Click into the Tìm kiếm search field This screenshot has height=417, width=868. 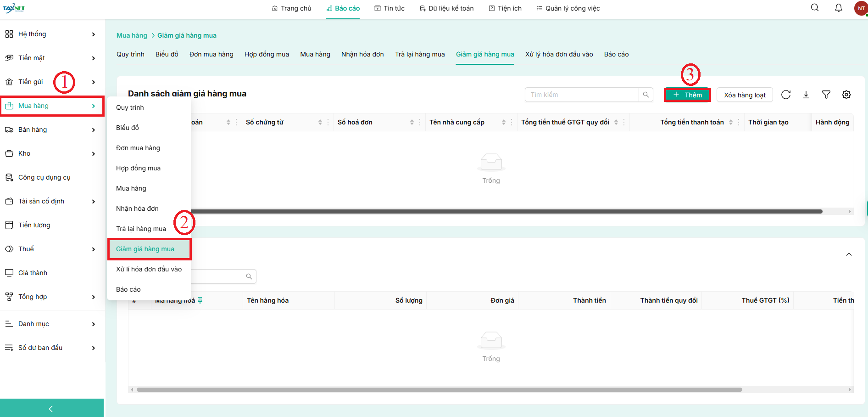click(581, 95)
